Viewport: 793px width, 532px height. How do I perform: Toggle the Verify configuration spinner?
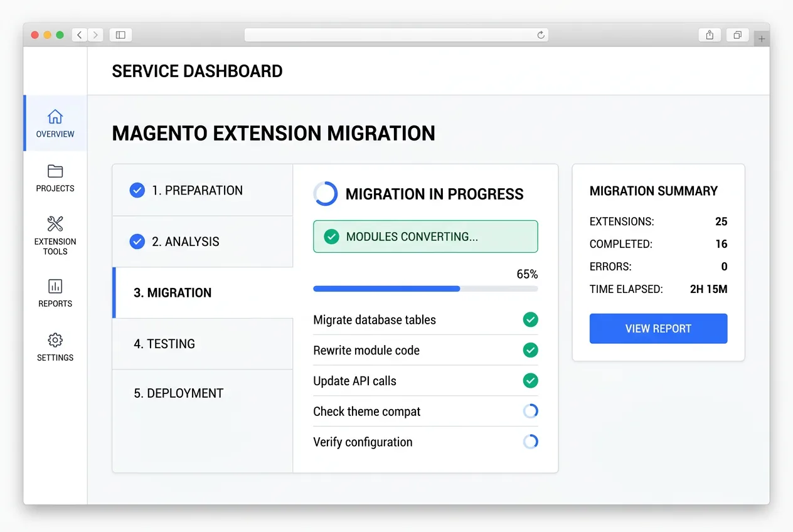click(530, 442)
